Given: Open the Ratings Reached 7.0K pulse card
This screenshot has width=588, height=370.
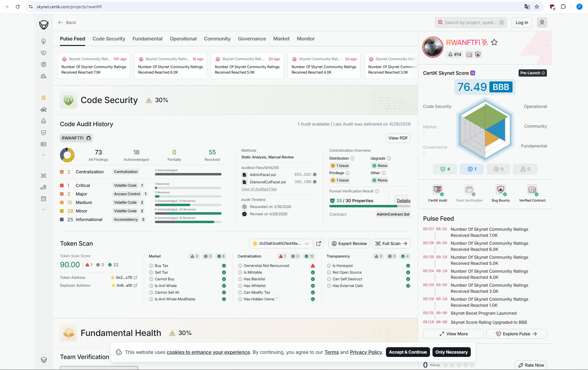Looking at the screenshot, I should (x=94, y=66).
